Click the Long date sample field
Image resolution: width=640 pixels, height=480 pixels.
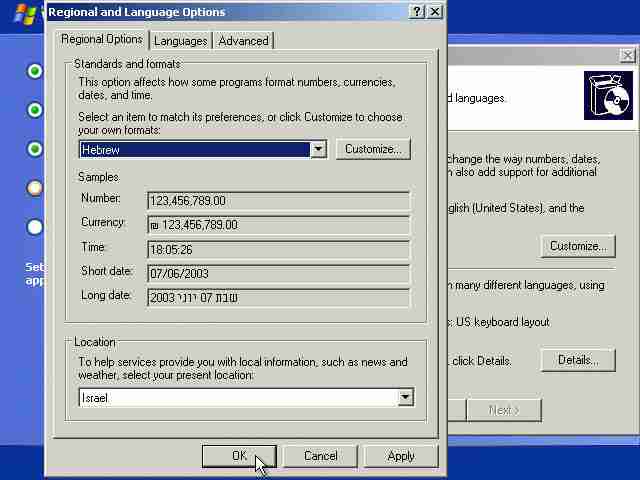click(x=278, y=298)
